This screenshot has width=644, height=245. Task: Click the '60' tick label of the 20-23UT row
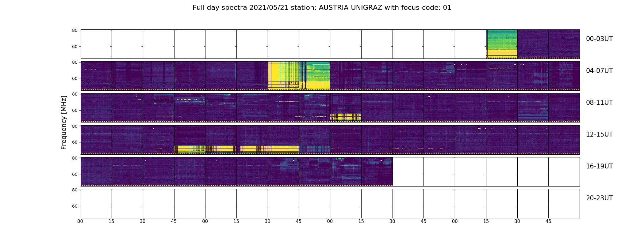pos(75,206)
